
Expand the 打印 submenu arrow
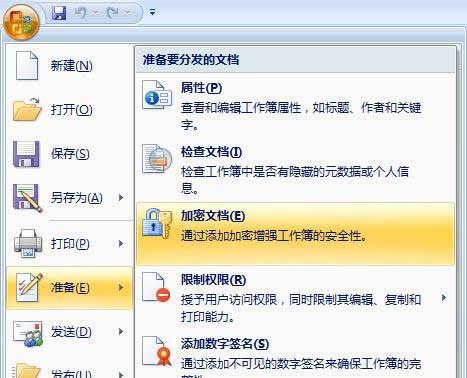121,244
